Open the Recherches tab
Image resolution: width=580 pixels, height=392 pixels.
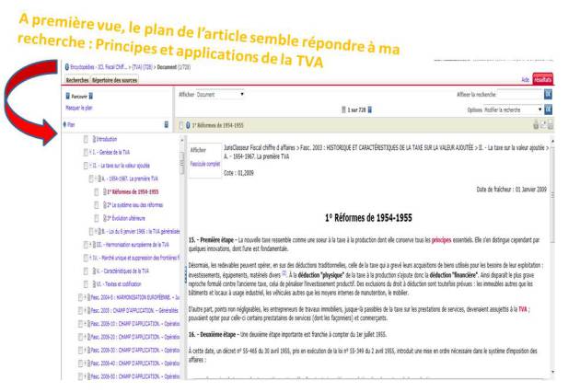(75, 80)
